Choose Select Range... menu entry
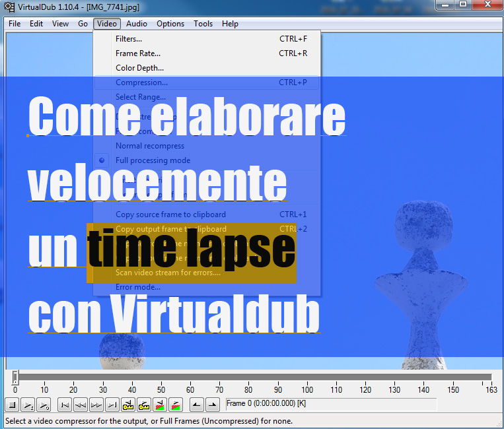Screen dimensions: 504x429 point(207,97)
